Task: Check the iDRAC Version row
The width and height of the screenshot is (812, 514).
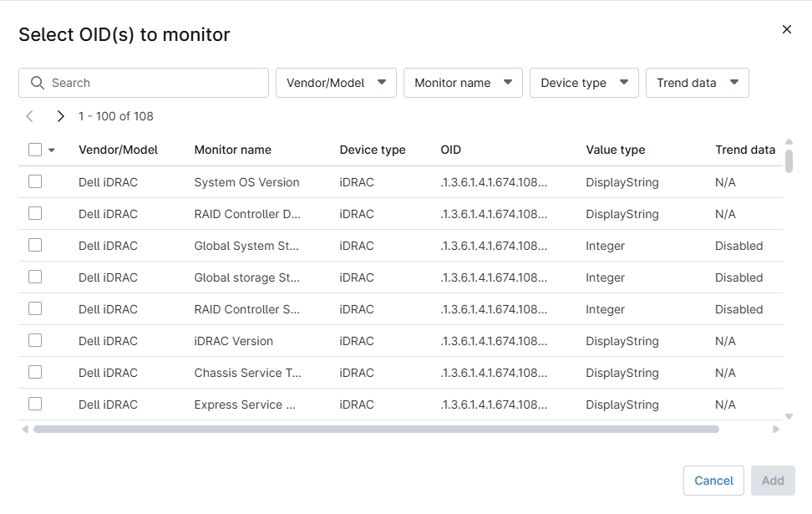Action: pos(35,340)
